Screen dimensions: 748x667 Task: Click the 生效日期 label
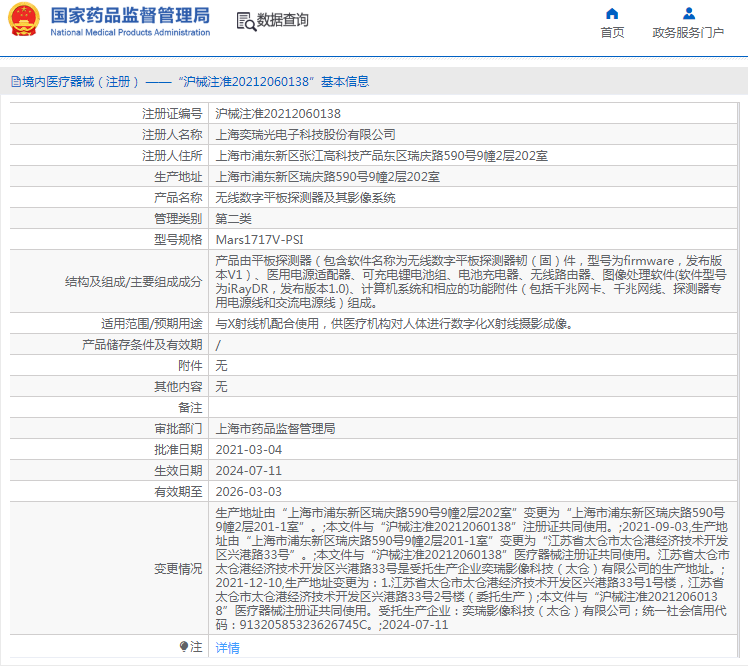(178, 470)
